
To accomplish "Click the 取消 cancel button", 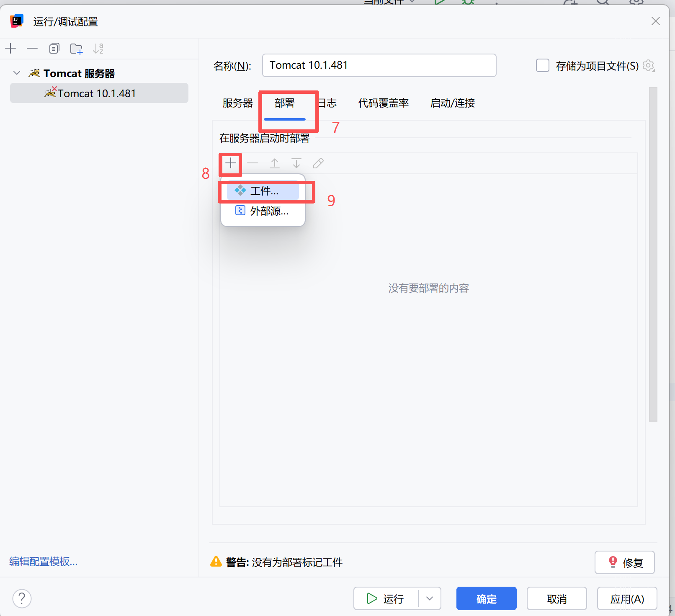I will point(556,598).
